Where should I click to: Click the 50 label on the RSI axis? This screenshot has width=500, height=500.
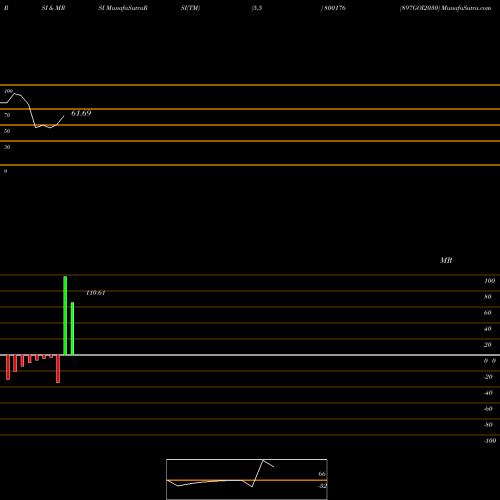click(x=7, y=131)
